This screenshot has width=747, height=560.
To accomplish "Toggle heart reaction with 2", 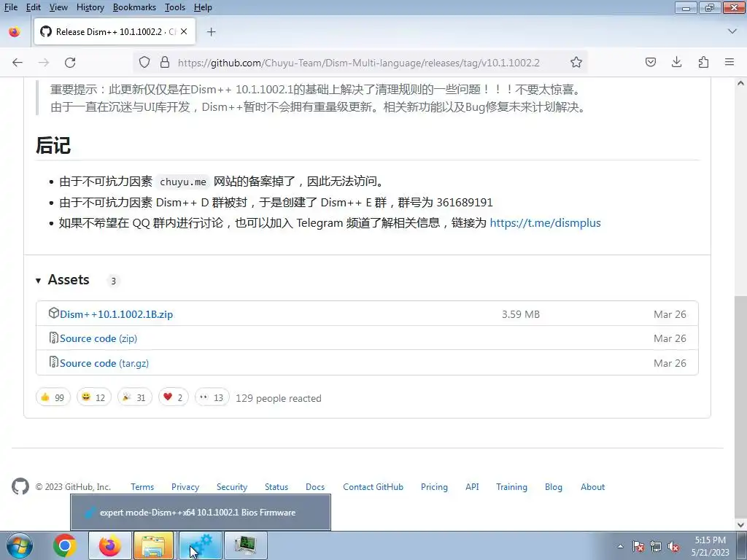I will (x=174, y=397).
